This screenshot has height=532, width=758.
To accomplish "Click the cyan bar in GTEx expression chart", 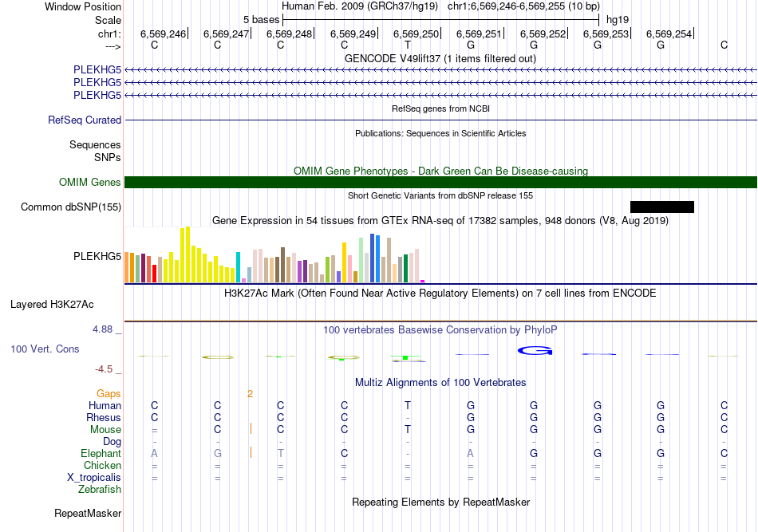I will tap(238, 267).
